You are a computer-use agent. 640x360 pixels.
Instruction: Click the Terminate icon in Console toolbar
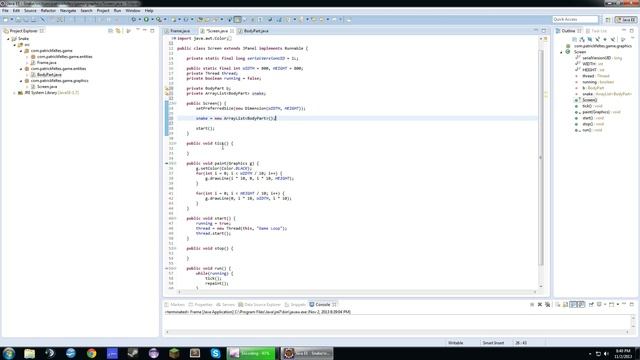[x=532, y=304]
